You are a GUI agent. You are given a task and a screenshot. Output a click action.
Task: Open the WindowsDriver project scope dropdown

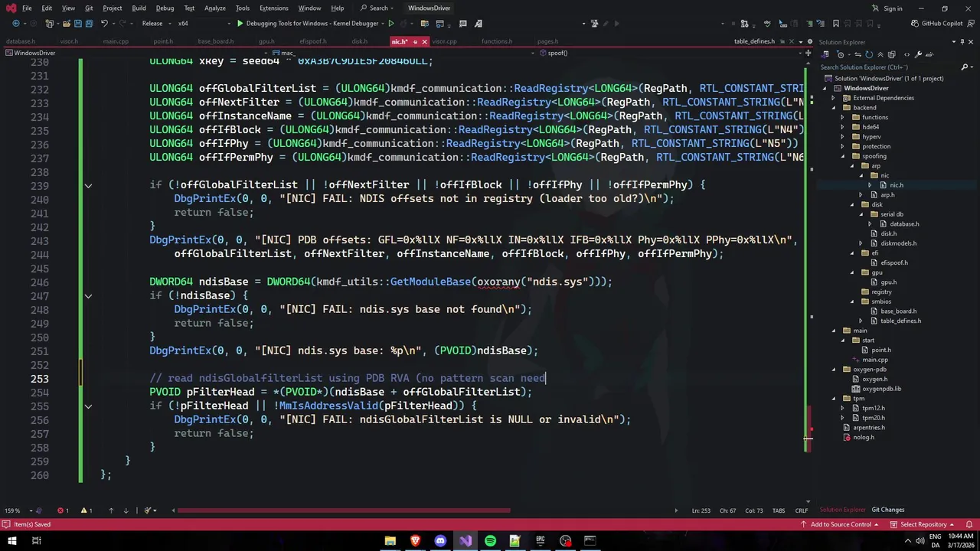click(138, 53)
